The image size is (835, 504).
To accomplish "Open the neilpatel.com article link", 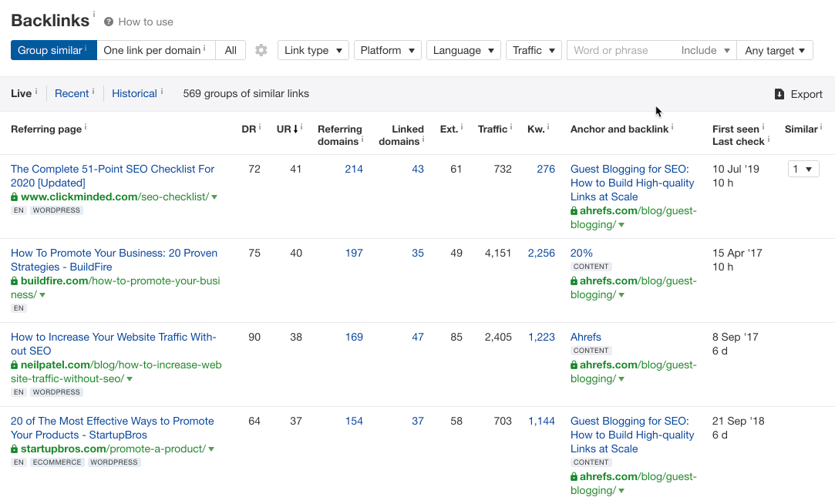I will (x=113, y=344).
